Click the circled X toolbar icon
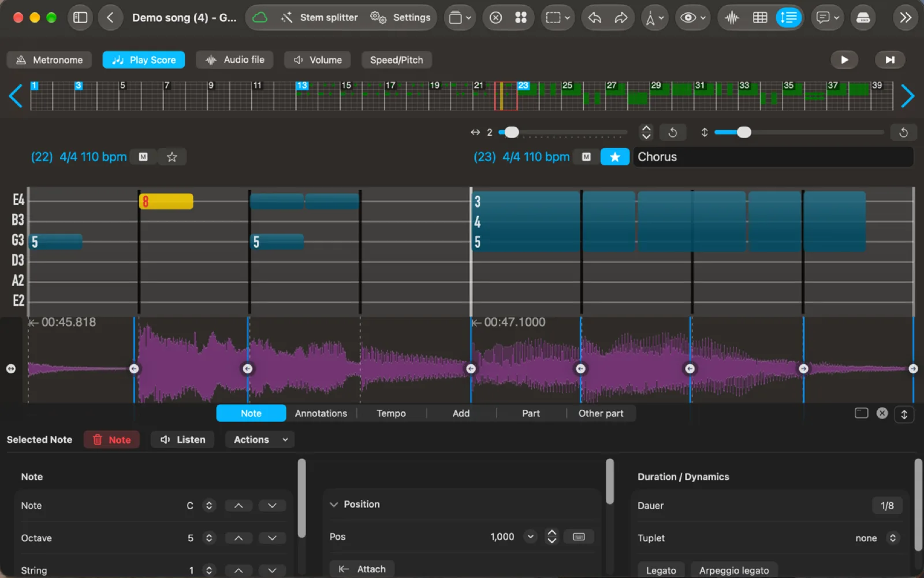The height and width of the screenshot is (578, 924). pyautogui.click(x=495, y=17)
